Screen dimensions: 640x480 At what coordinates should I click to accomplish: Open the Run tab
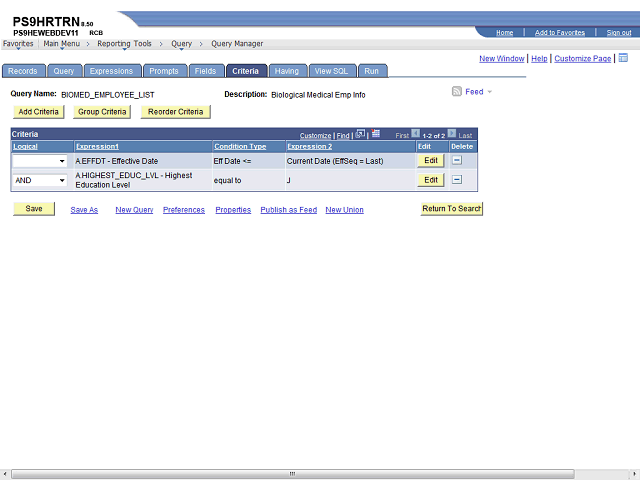tap(372, 71)
